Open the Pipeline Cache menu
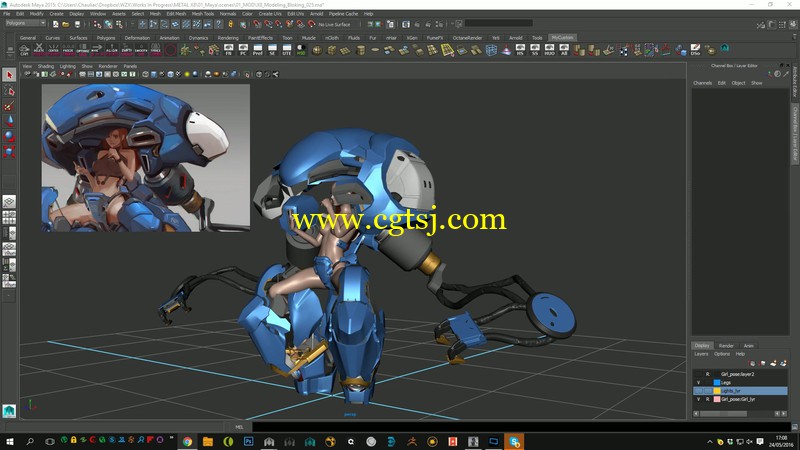The width and height of the screenshot is (800, 450). coord(343,14)
